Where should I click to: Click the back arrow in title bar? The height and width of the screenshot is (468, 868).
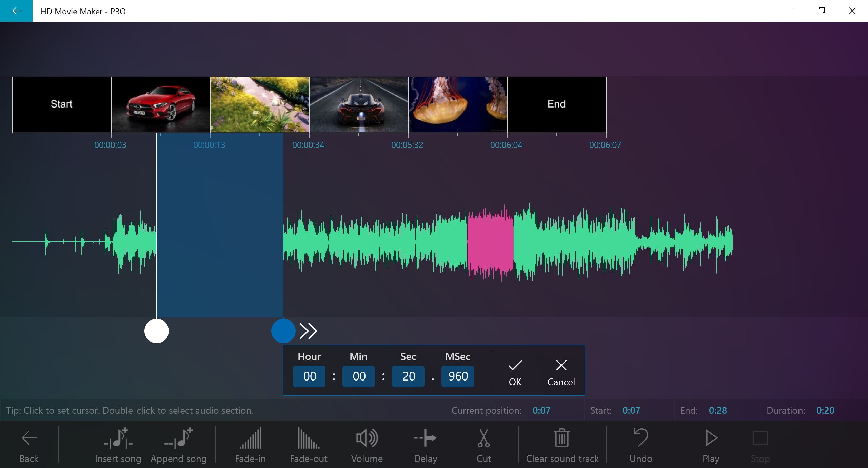click(x=16, y=11)
